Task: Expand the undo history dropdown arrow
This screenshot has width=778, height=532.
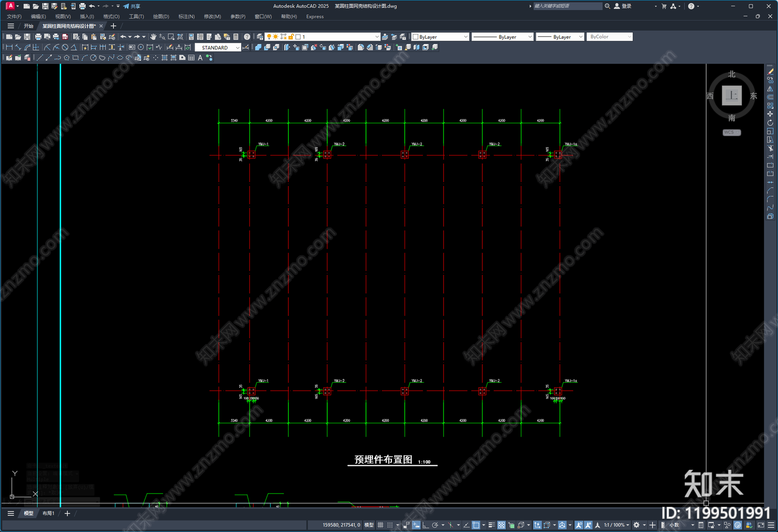Action: tap(130, 37)
